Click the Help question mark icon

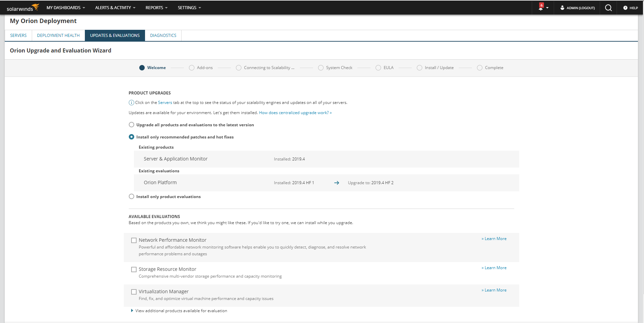(625, 8)
